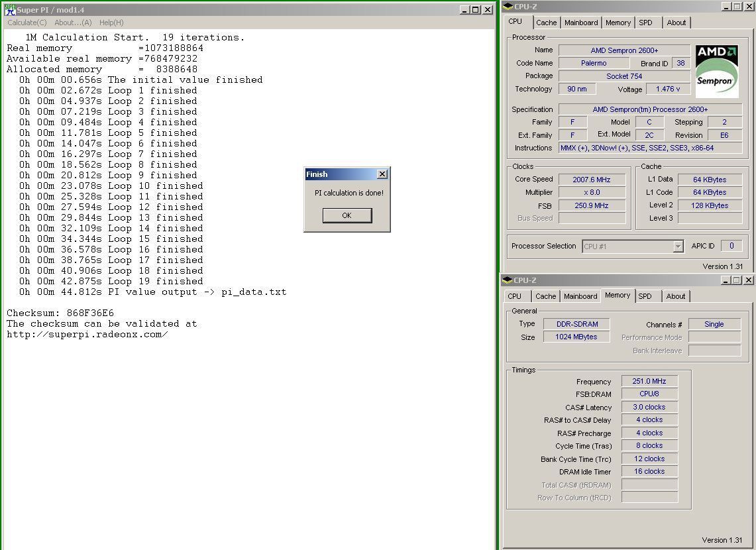Click the FSB:DRAM value CPU/8

click(x=649, y=394)
